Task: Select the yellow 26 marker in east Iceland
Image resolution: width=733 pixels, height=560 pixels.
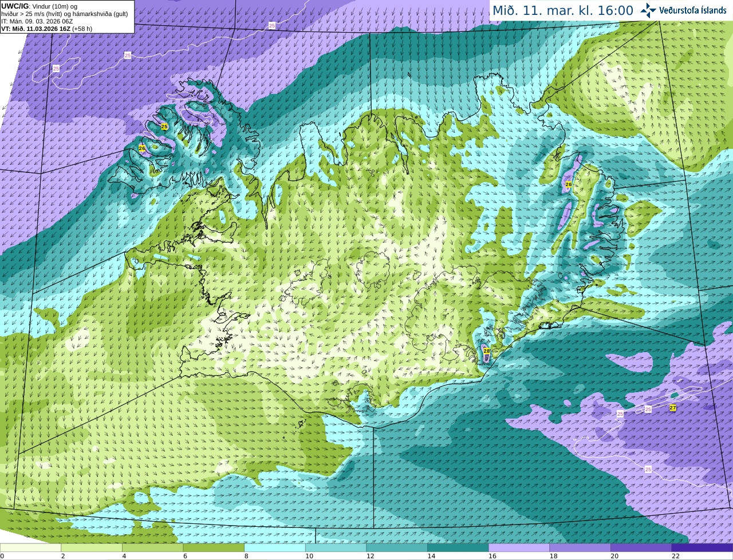Action: click(x=569, y=184)
